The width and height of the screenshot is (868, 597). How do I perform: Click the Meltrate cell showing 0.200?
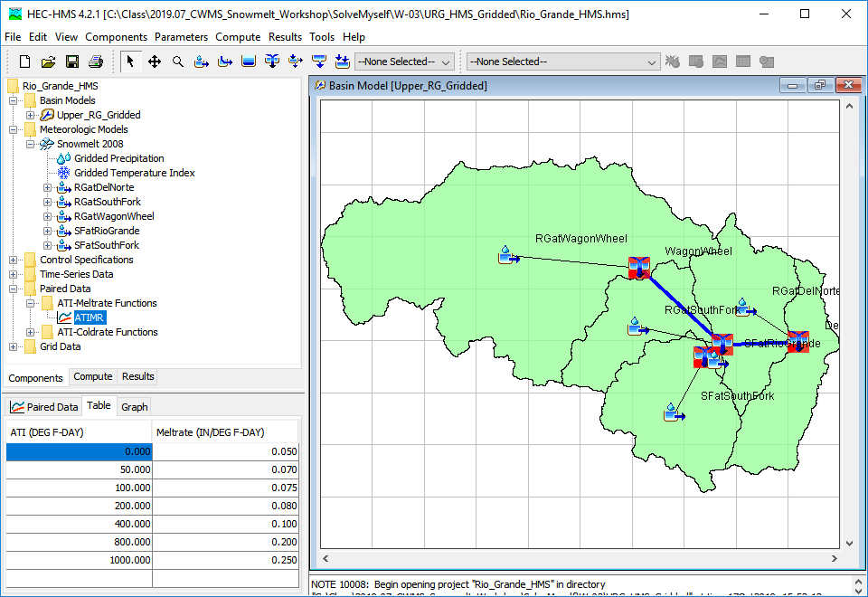tap(225, 542)
